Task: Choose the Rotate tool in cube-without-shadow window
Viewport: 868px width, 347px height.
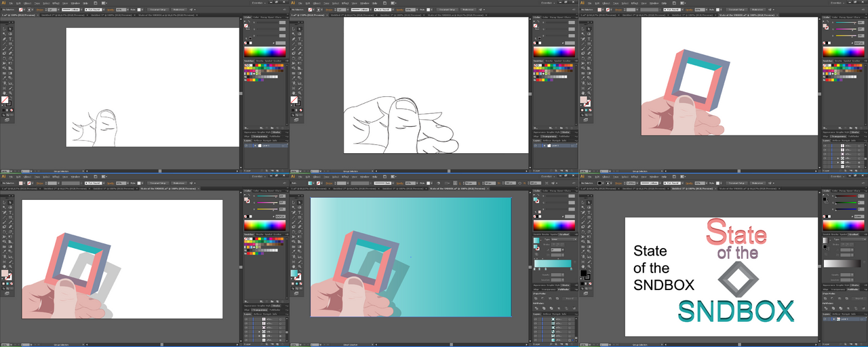Action: (x=583, y=58)
